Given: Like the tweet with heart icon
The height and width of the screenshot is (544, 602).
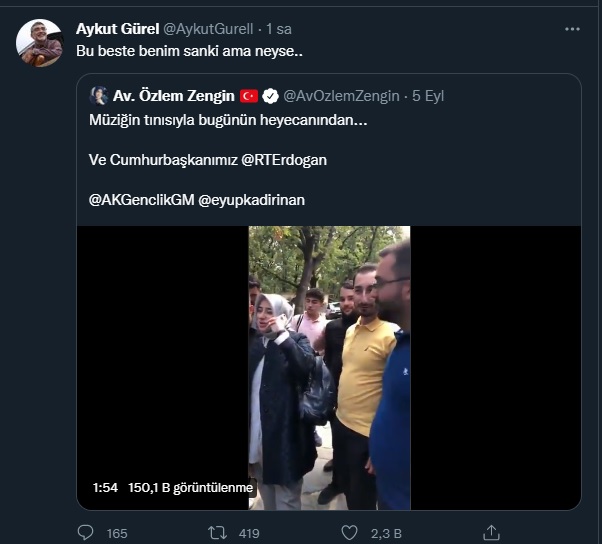Looking at the screenshot, I should point(349,533).
